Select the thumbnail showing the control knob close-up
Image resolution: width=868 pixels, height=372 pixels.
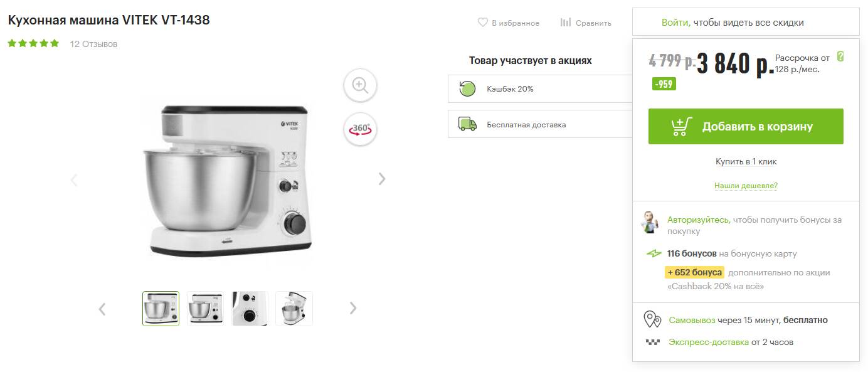tap(250, 309)
